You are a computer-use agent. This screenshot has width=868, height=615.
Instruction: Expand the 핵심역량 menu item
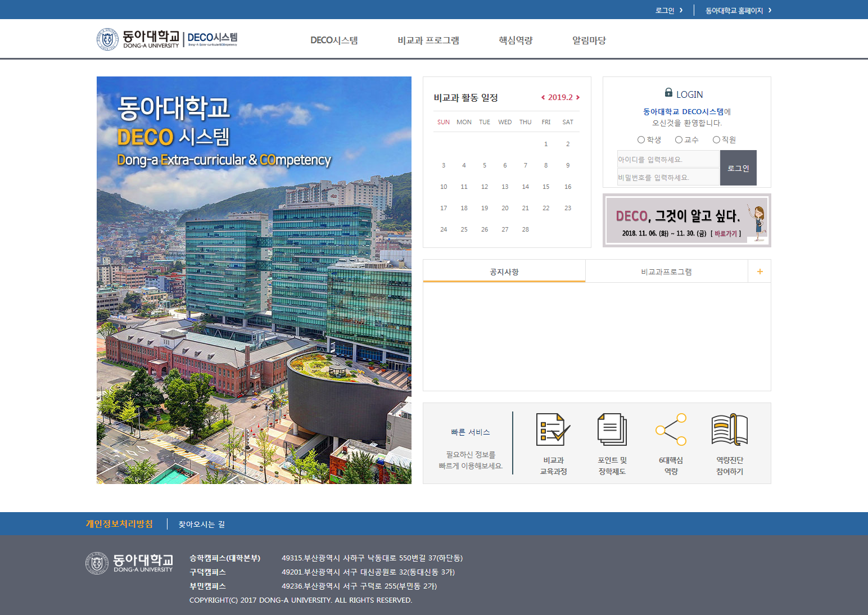pos(516,40)
